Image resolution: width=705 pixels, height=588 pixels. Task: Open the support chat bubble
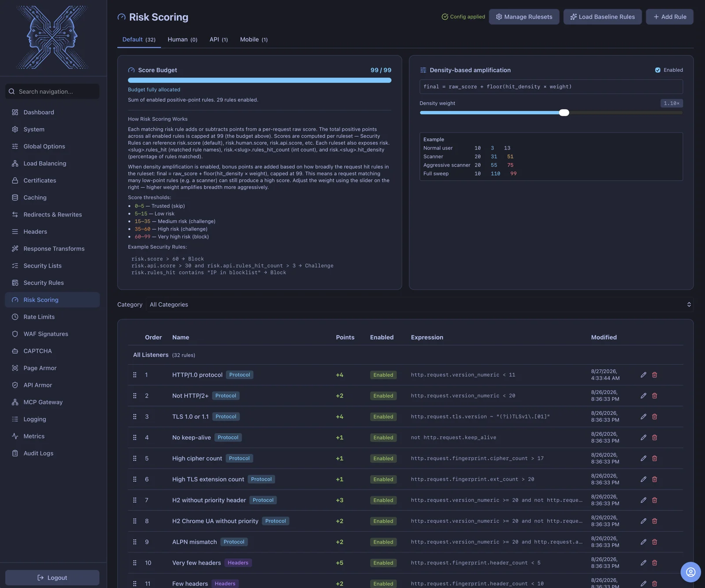pyautogui.click(x=690, y=572)
